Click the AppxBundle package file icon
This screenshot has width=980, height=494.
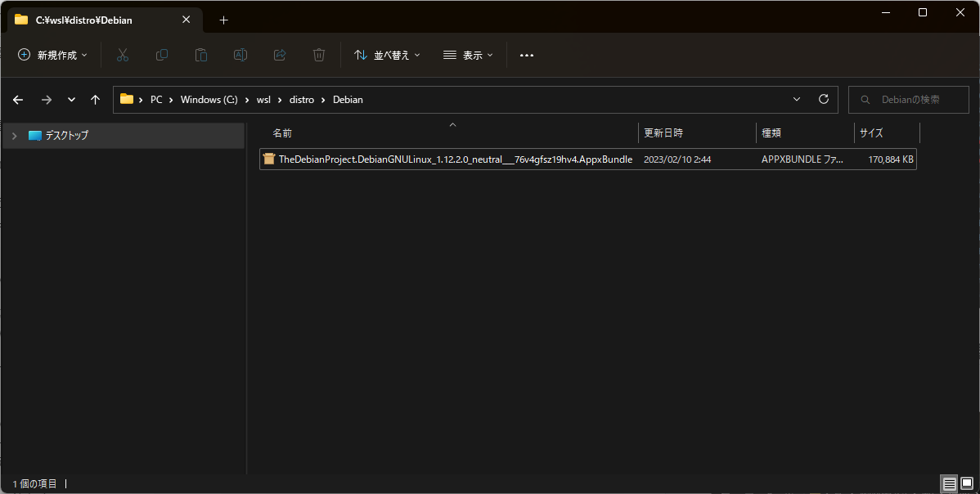tap(269, 159)
